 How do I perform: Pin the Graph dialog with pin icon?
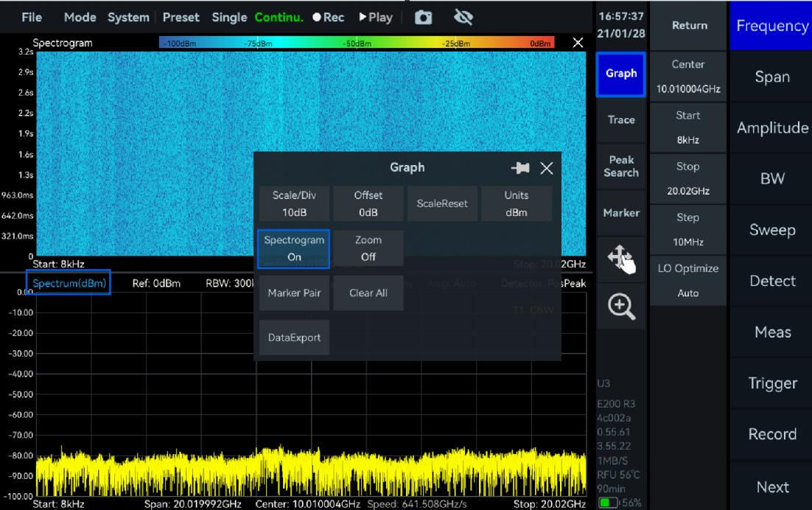520,168
